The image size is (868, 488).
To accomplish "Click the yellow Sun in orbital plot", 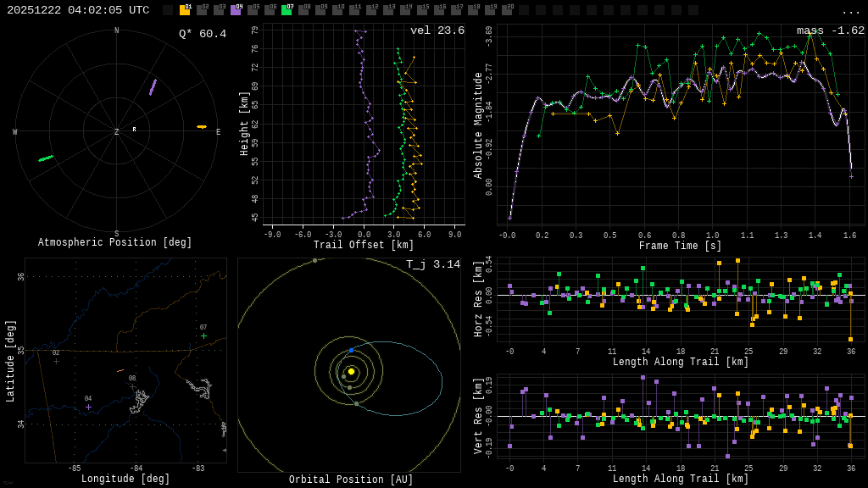I will [x=351, y=371].
